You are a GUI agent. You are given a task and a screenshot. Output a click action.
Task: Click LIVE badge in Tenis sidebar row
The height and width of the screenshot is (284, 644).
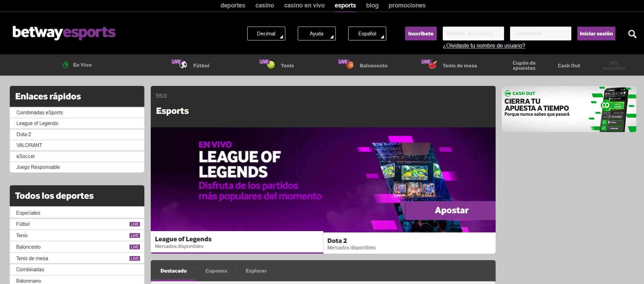pyautogui.click(x=135, y=236)
